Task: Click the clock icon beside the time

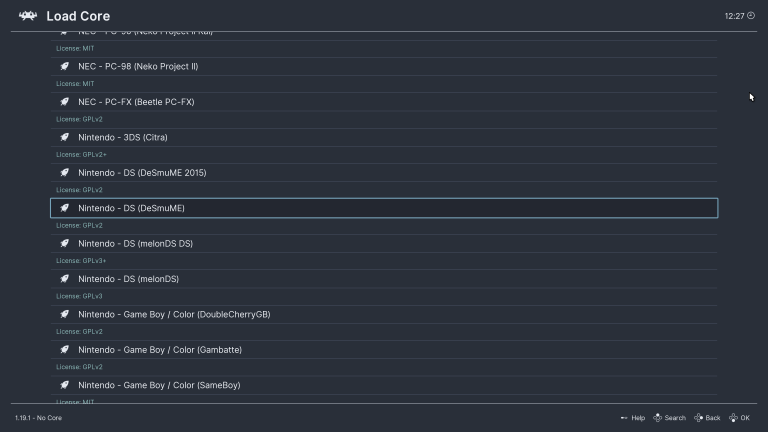Action: 751,16
